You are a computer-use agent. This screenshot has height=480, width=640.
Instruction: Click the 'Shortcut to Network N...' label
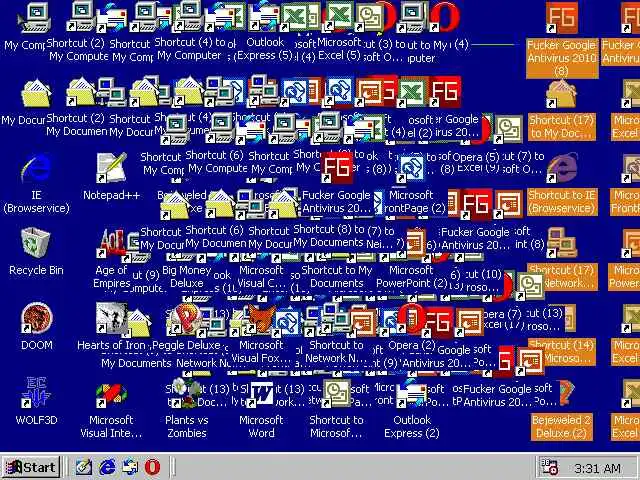click(x=336, y=352)
